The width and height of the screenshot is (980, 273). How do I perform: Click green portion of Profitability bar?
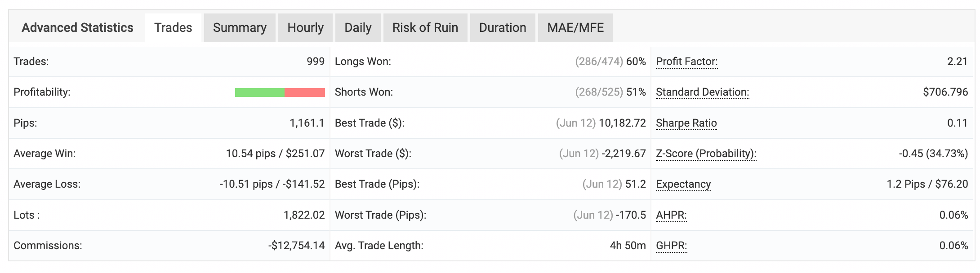tap(259, 92)
